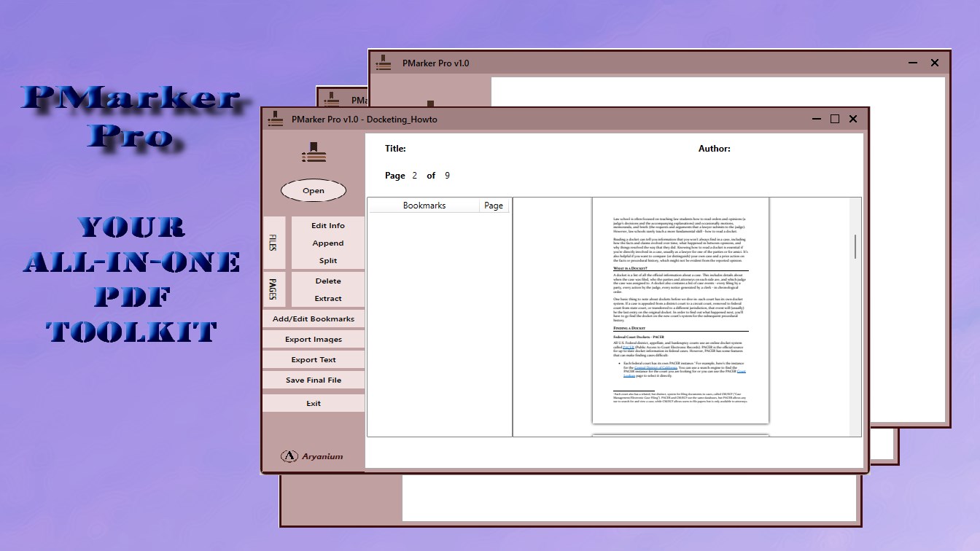The image size is (980, 551).
Task: Click the Page column header
Action: point(494,206)
